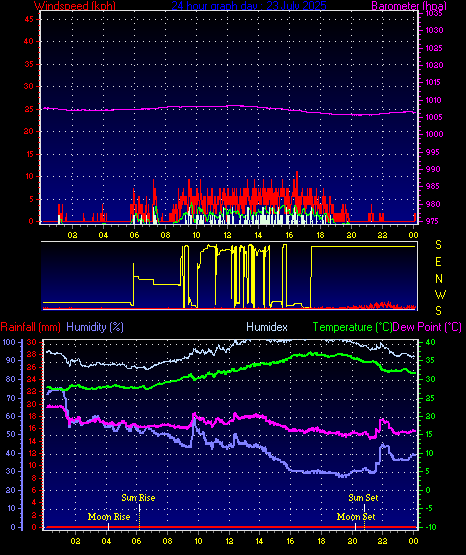466x555 pixels.
Task: Click the 06 hour label under the windspeed graph
Action: (x=134, y=235)
